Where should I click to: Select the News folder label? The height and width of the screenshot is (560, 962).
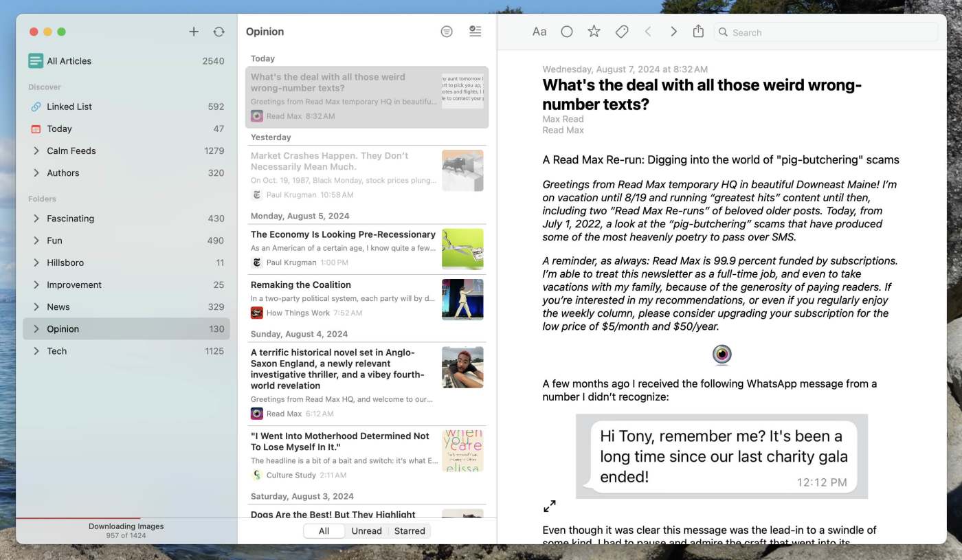(58, 306)
